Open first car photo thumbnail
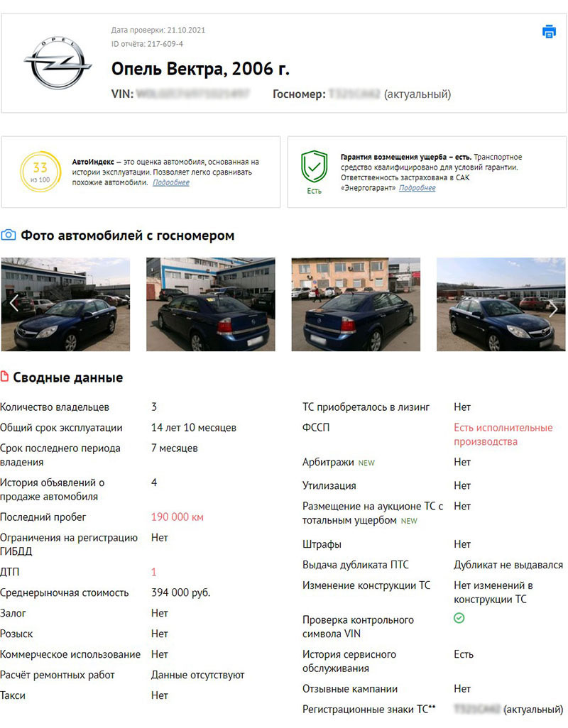This screenshot has height=728, width=568. [x=65, y=304]
